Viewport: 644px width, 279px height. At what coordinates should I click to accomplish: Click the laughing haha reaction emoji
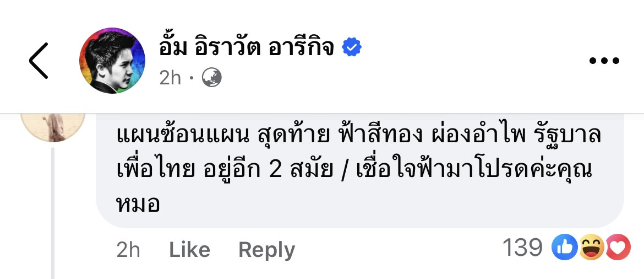591,248
